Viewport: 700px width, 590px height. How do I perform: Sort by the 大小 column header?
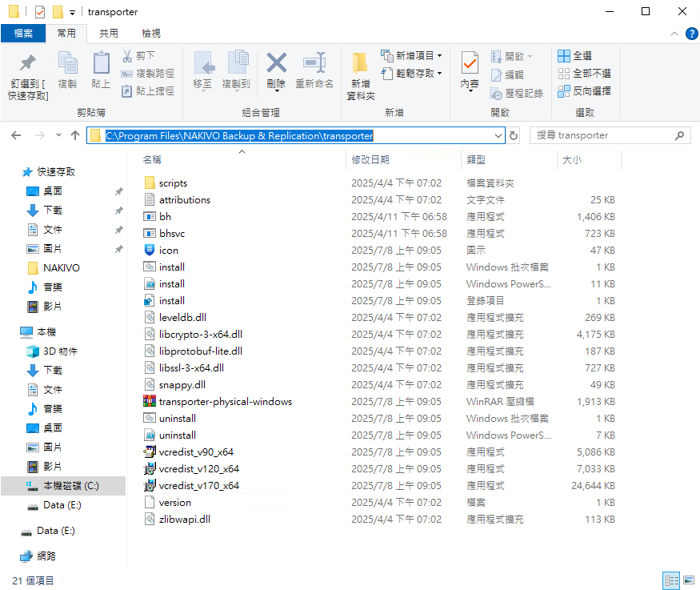tap(572, 160)
